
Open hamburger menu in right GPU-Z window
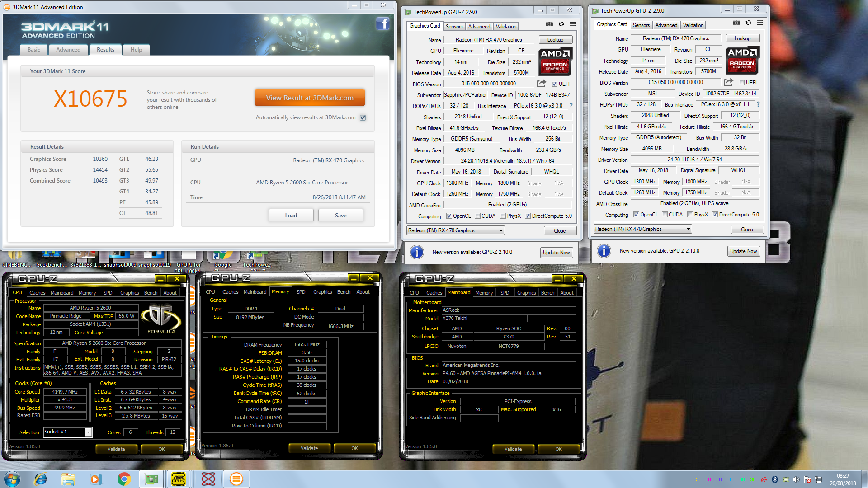click(x=759, y=23)
